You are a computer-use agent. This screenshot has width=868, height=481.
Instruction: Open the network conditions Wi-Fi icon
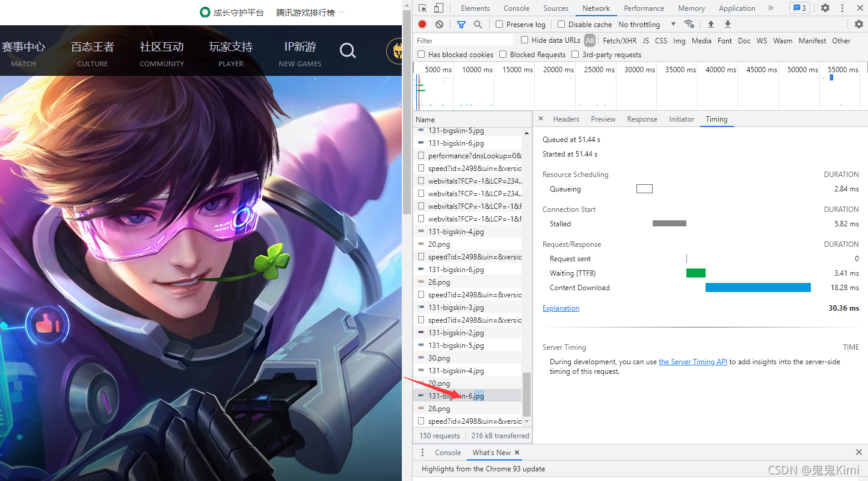point(689,24)
